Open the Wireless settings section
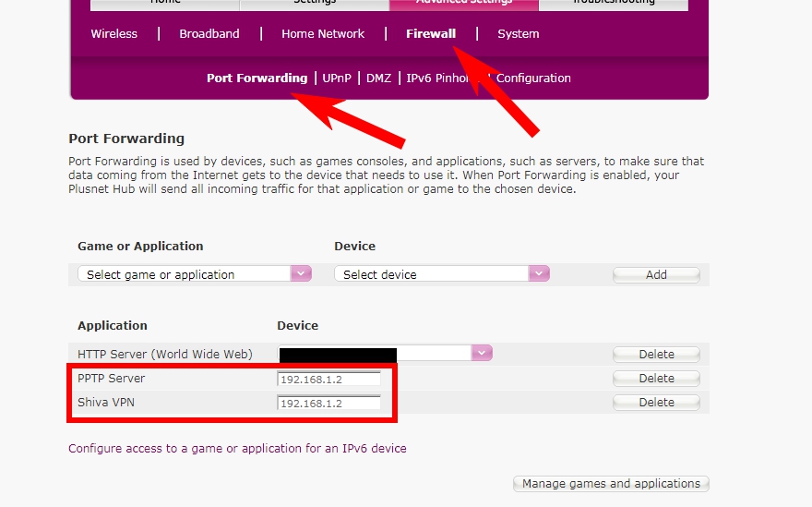812x507 pixels. tap(113, 34)
